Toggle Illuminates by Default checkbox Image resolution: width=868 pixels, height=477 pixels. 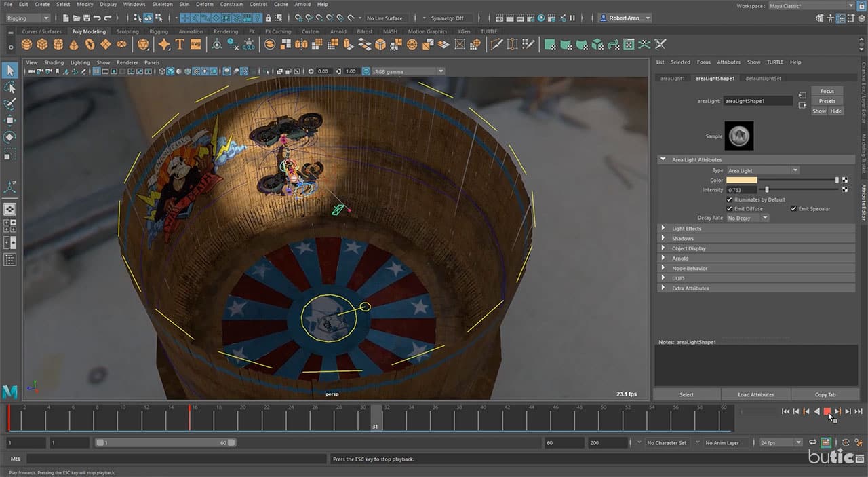730,199
